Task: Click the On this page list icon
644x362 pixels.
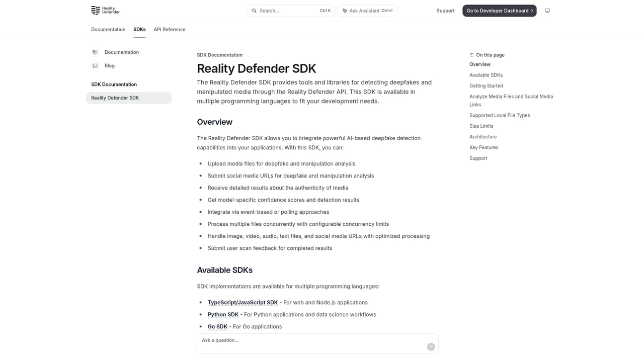Action: (471, 55)
